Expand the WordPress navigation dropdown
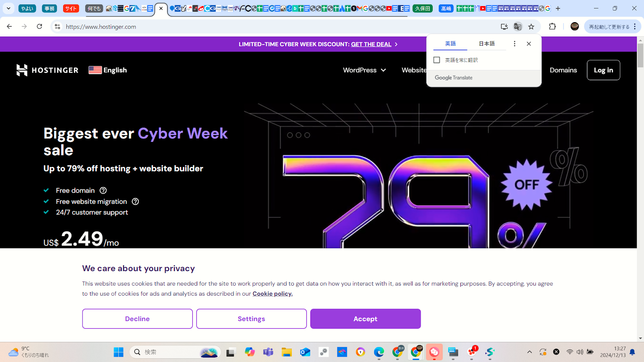644x362 pixels. pyautogui.click(x=364, y=70)
